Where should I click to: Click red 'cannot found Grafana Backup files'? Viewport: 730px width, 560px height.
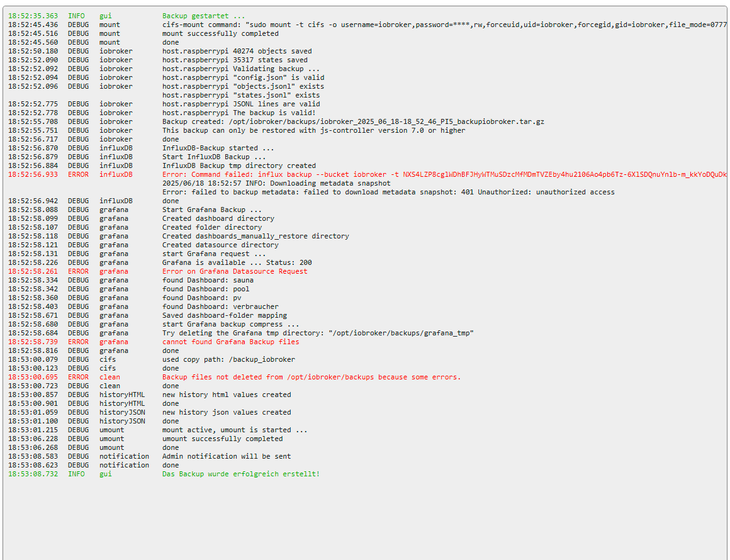click(x=230, y=343)
